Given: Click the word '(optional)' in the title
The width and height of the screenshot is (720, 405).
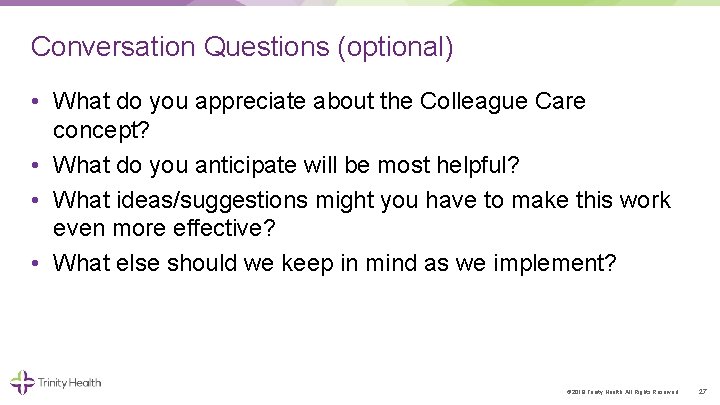Looking at the screenshot, I should (x=398, y=47).
